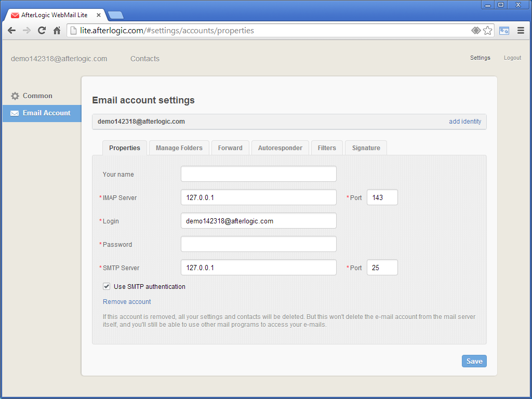Click the browser back arrow icon
The width and height of the screenshot is (532, 399).
11,31
